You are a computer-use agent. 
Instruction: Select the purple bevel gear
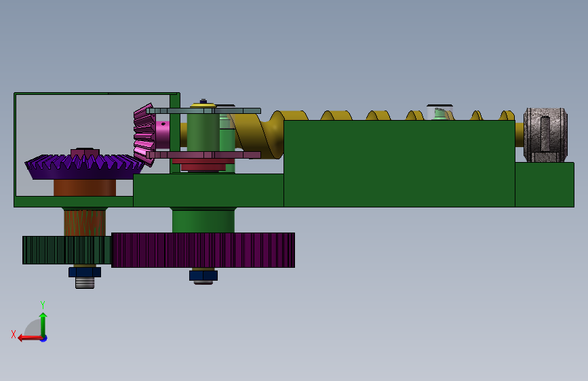click(x=84, y=167)
